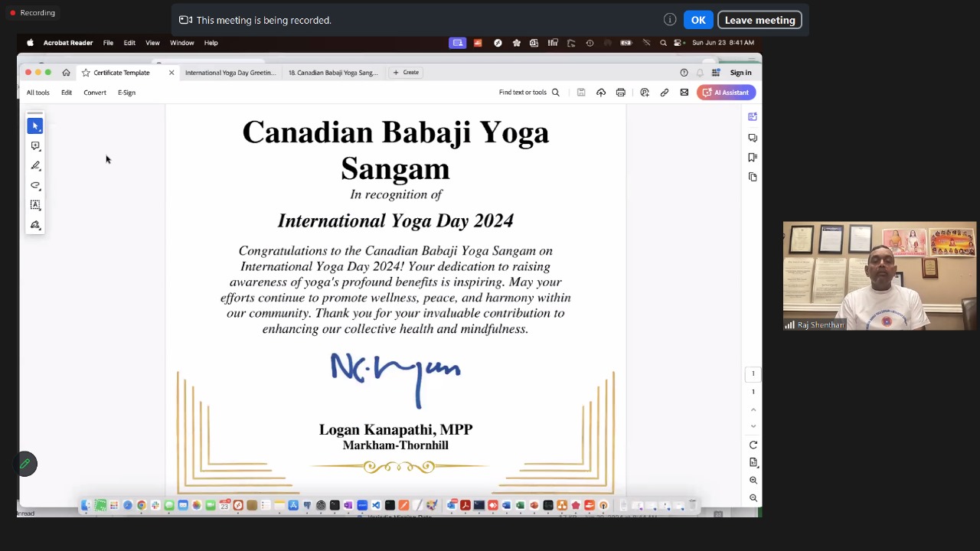
Task: Copy link to the file
Action: [665, 93]
